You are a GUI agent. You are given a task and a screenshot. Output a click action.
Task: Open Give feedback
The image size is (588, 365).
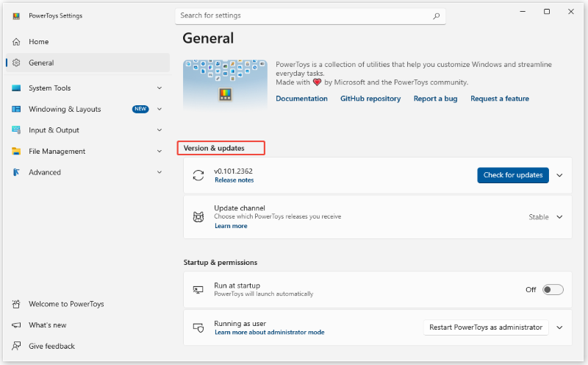pyautogui.click(x=87, y=346)
